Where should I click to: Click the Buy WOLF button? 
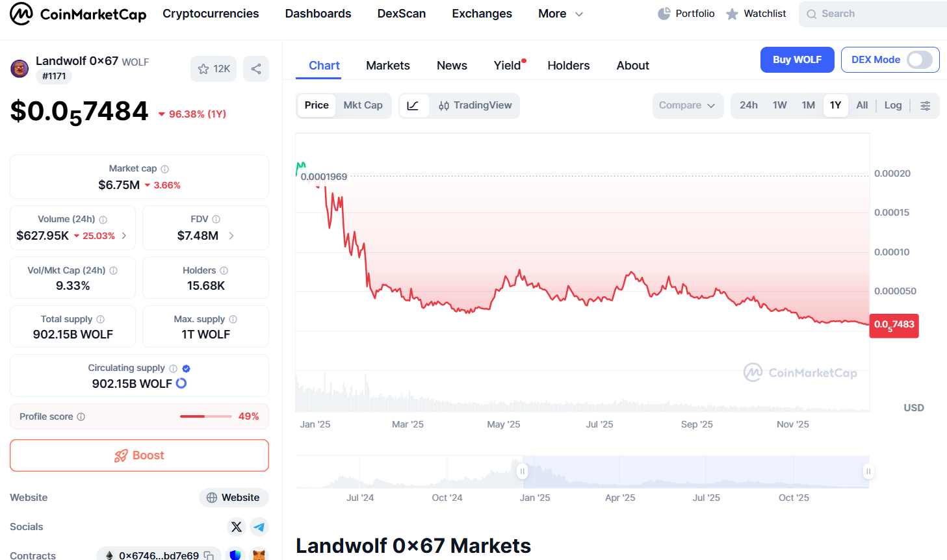[x=797, y=60]
